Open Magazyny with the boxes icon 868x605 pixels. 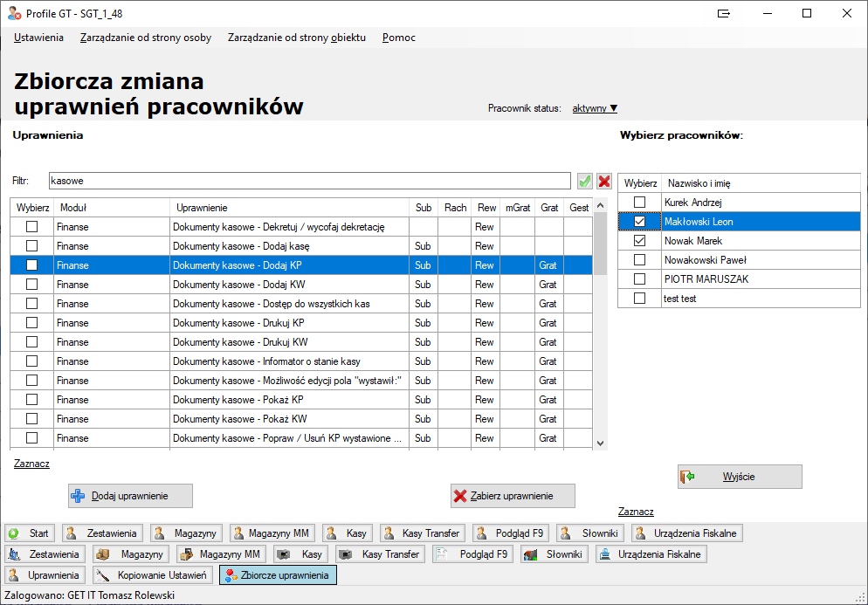pyautogui.click(x=131, y=554)
